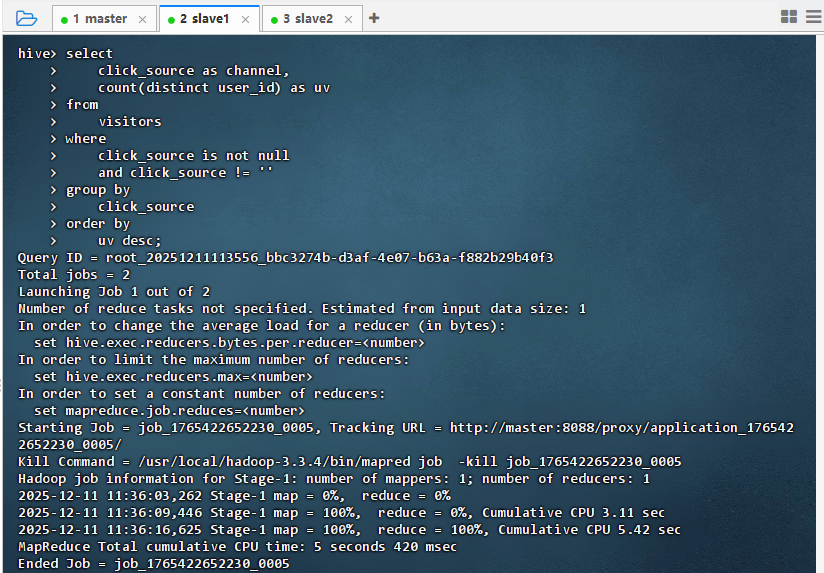This screenshot has width=824, height=573.
Task: Click the green status dot on slave2 tab
Action: 274,20
